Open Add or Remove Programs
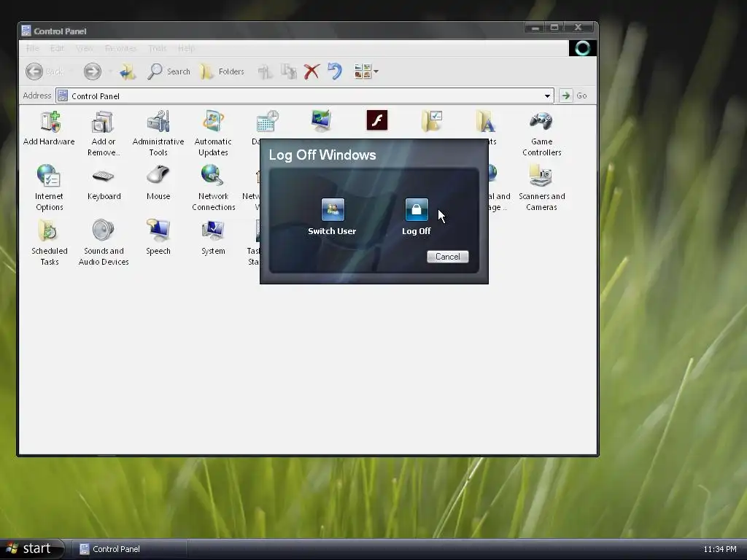 (x=104, y=134)
